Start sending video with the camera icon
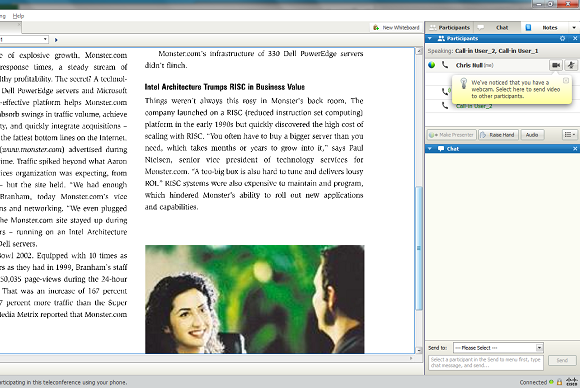580x388 pixels. (556, 65)
